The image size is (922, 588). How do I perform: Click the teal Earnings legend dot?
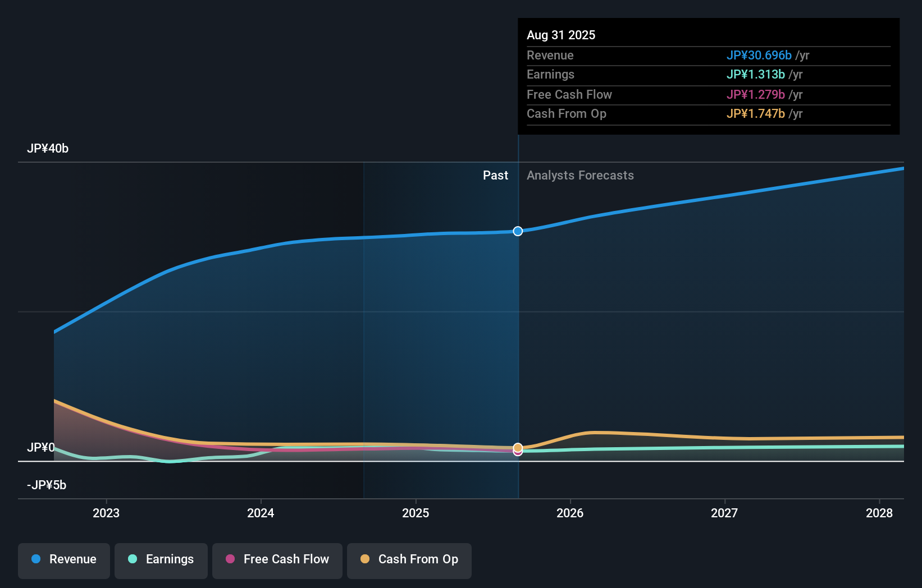(x=133, y=559)
